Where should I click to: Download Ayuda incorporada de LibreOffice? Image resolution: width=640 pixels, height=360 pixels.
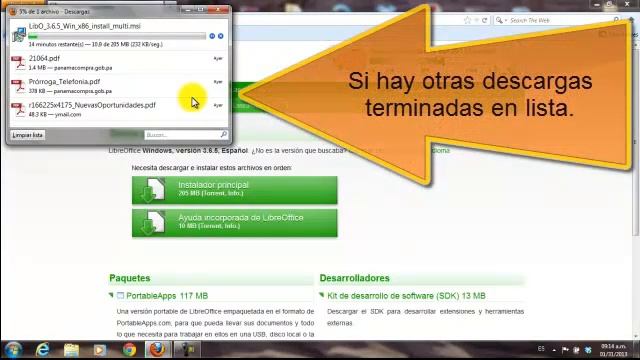pyautogui.click(x=234, y=223)
